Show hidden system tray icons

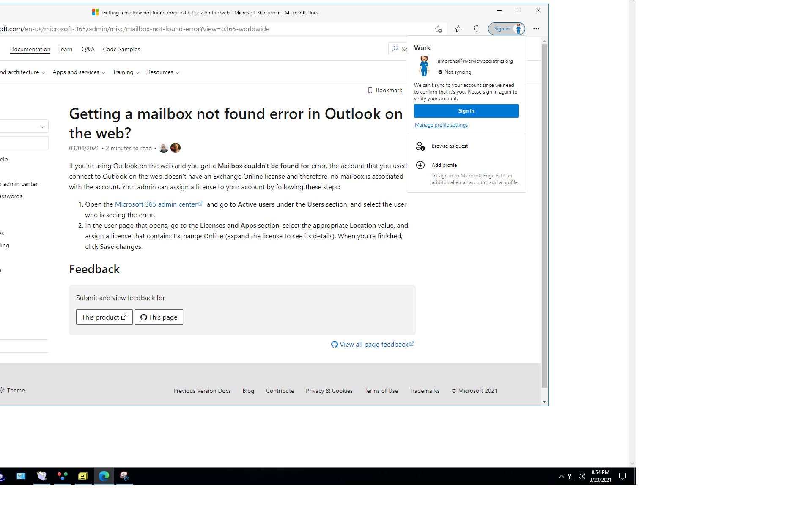click(562, 476)
